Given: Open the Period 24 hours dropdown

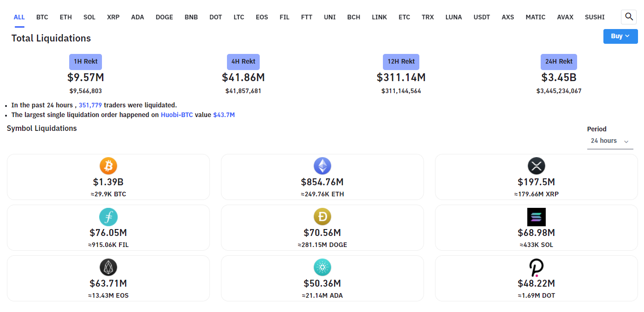Looking at the screenshot, I should click(610, 141).
